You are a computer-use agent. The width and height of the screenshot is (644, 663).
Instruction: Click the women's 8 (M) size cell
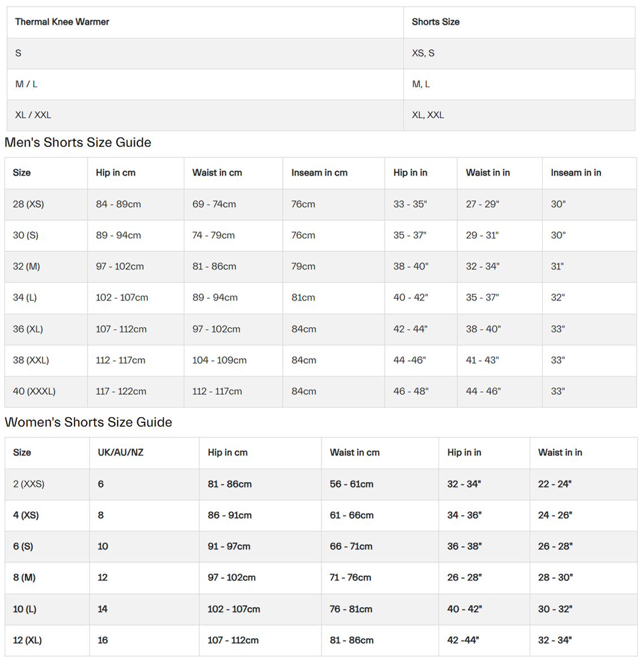coord(24,578)
